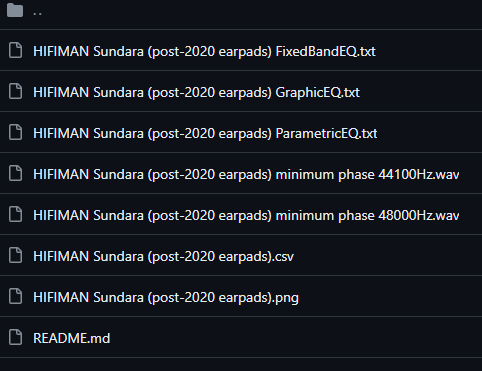Open HIFIMAN Sundara FixedBandEQ.txt file
Image resolution: width=482 pixels, height=371 pixels.
(x=204, y=51)
